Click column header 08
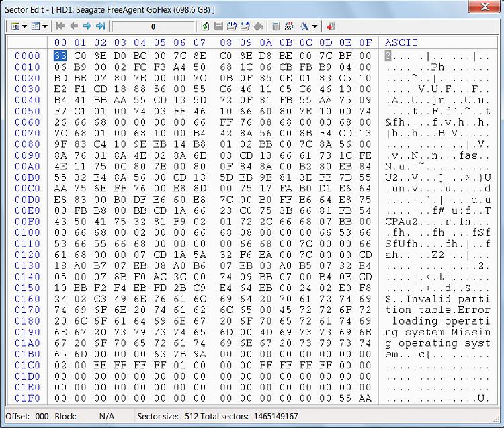The image size is (504, 428). (x=226, y=43)
